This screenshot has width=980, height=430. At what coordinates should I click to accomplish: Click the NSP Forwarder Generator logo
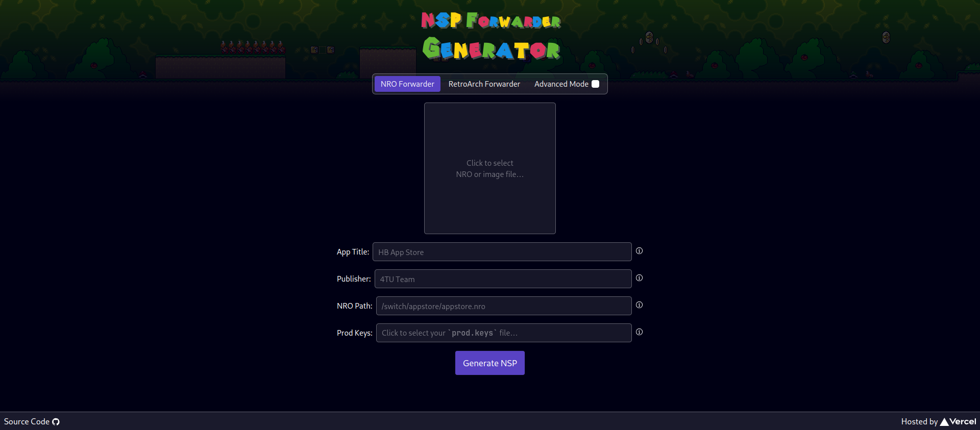(x=491, y=36)
